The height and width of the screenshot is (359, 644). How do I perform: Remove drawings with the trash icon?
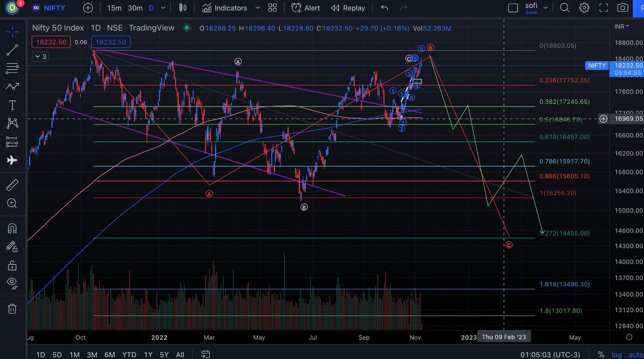[12, 308]
